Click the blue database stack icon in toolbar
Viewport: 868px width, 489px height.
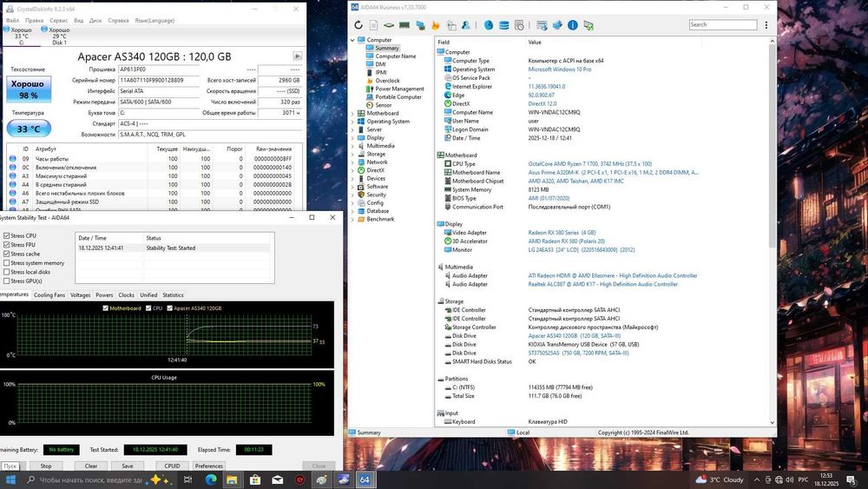(x=503, y=25)
